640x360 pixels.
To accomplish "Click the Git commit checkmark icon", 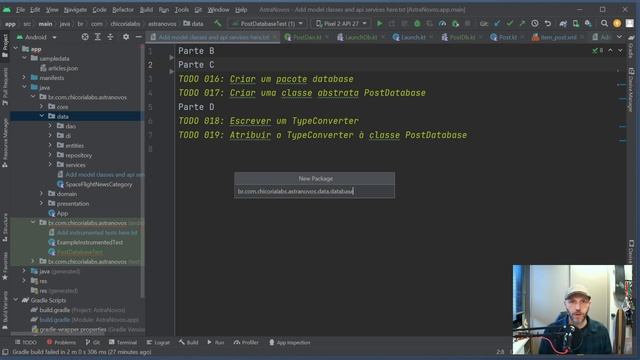I will tap(510, 24).
